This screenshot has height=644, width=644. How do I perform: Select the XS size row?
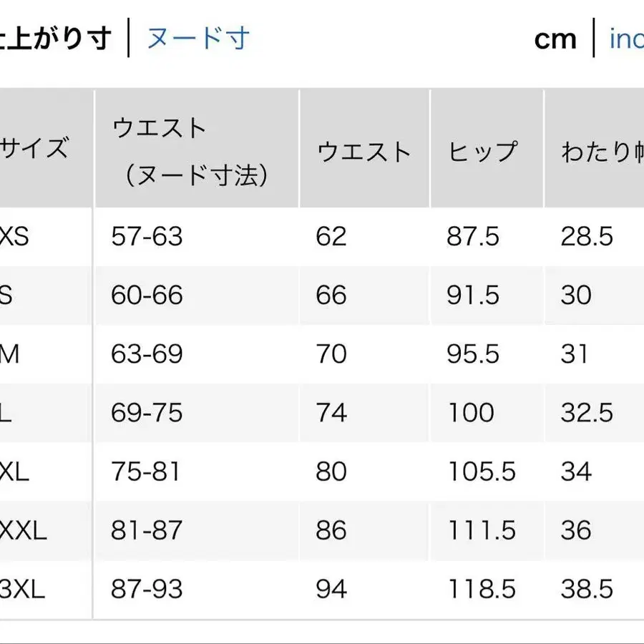(14, 236)
